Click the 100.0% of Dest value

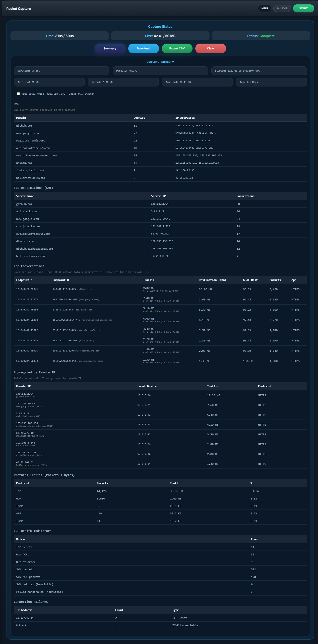(248, 361)
